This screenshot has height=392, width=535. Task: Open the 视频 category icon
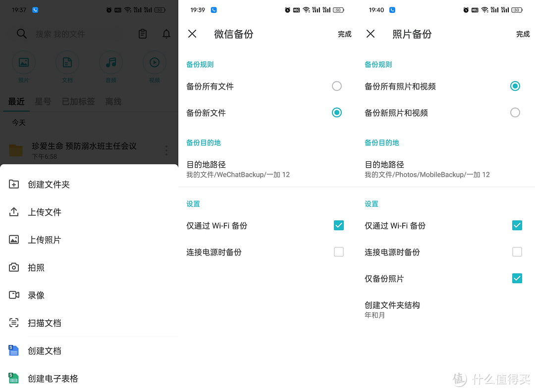coord(154,62)
